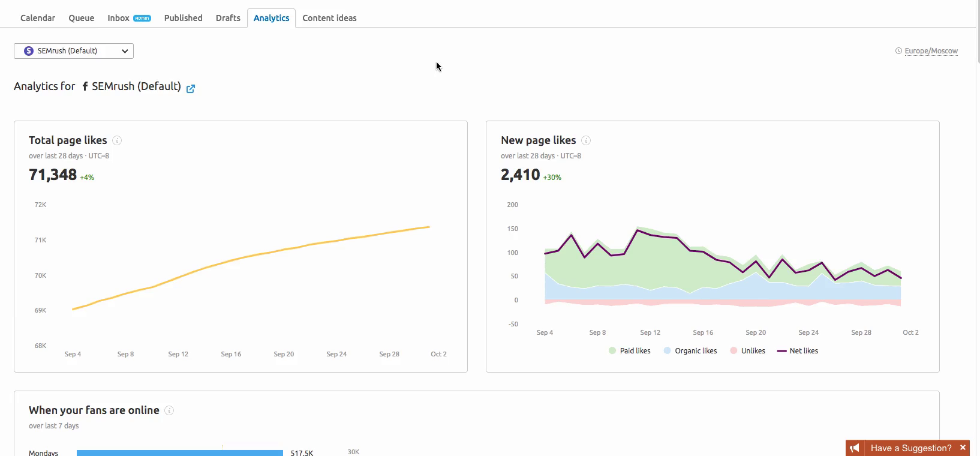
Task: Click the Europe/Moscow timezone link
Action: (x=931, y=51)
